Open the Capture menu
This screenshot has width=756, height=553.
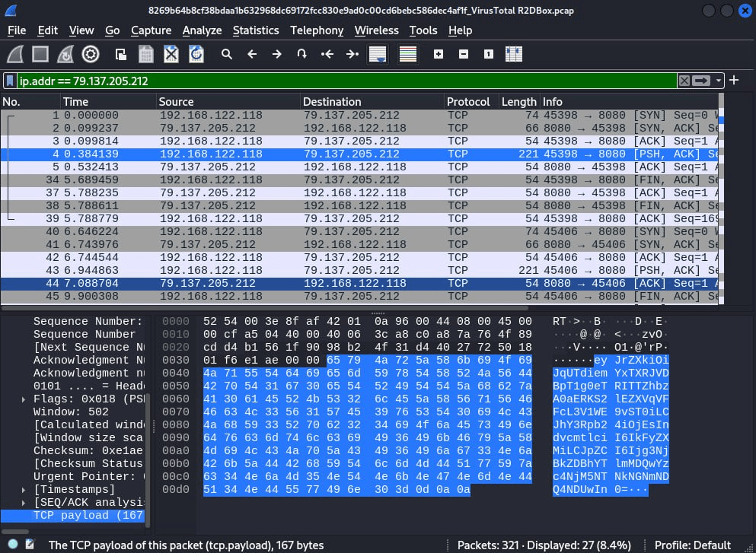(x=151, y=30)
